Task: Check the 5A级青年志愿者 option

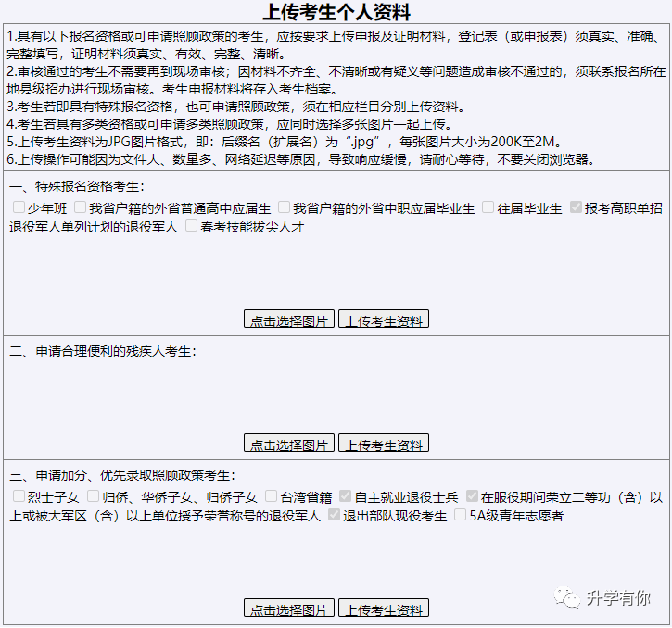Action: click(460, 514)
